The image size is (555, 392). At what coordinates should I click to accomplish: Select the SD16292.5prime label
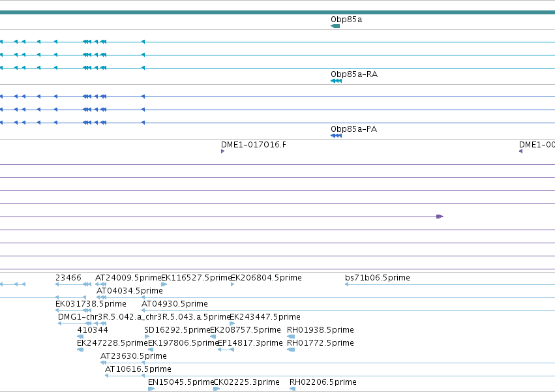tap(177, 330)
